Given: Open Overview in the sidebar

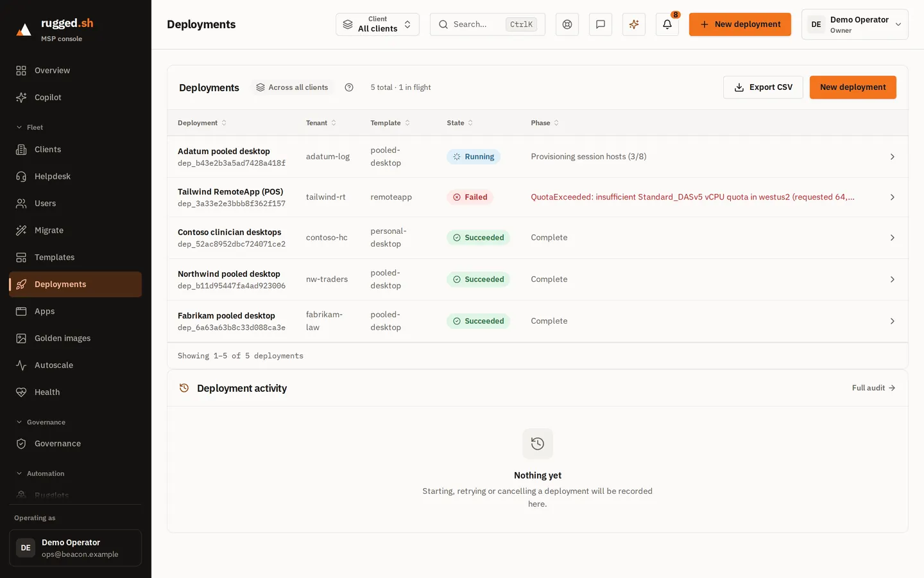Looking at the screenshot, I should click(x=75, y=71).
